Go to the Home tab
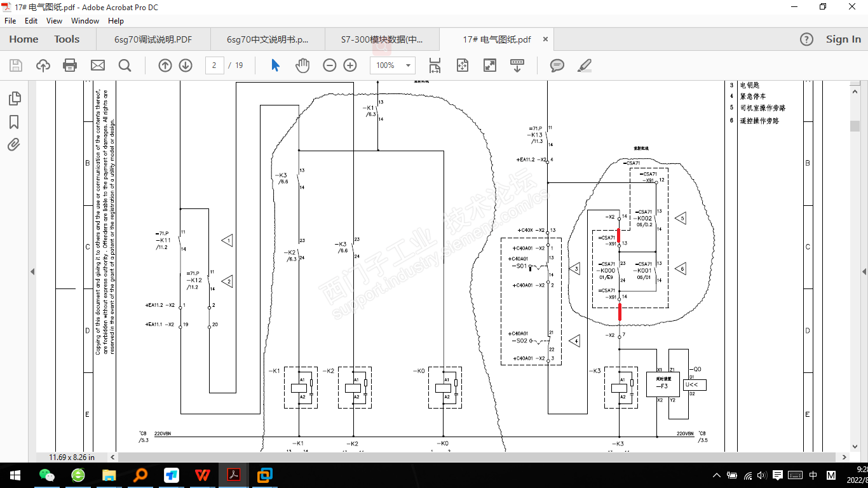868x488 pixels. pos(24,39)
